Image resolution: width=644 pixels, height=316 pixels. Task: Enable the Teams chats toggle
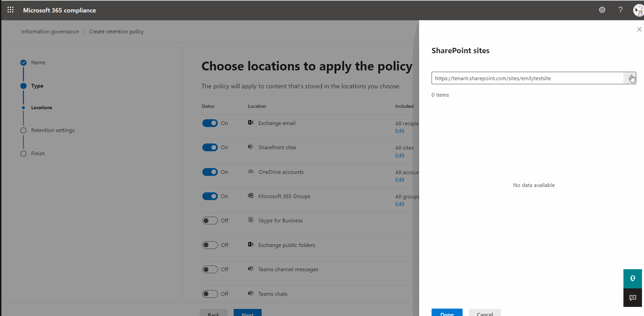[210, 294]
